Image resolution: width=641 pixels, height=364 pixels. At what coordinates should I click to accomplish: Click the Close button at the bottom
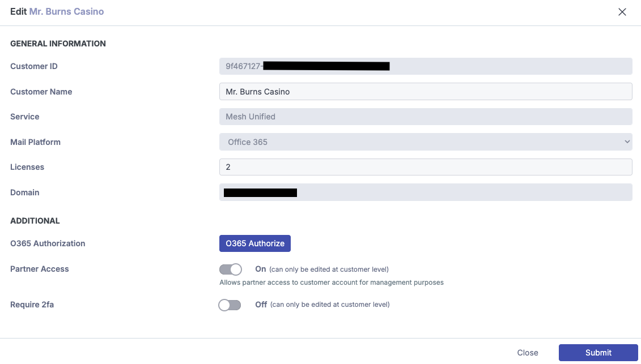528,352
